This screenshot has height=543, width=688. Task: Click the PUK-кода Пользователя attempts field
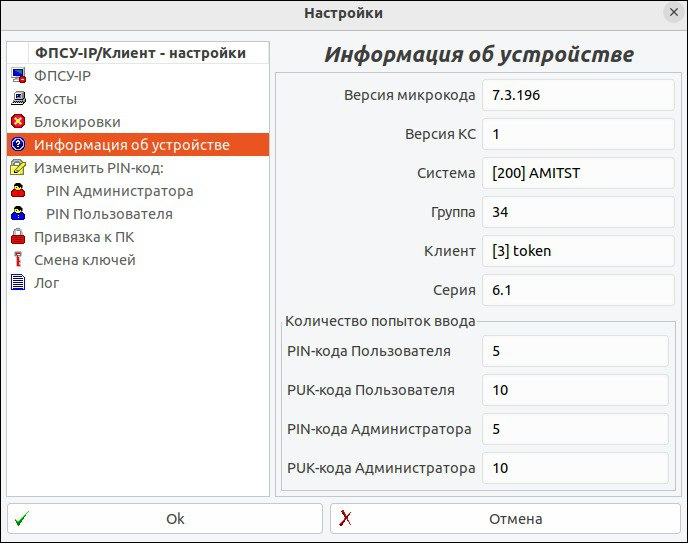pos(574,390)
